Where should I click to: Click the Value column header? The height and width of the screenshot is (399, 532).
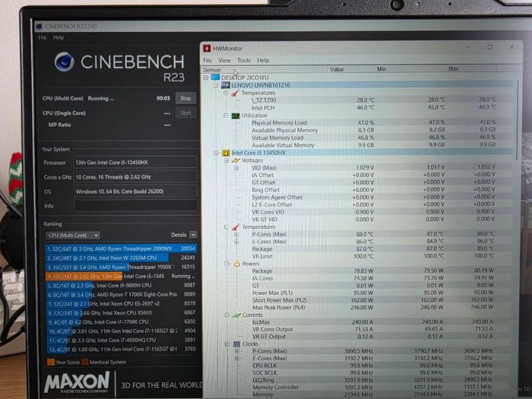click(x=351, y=69)
